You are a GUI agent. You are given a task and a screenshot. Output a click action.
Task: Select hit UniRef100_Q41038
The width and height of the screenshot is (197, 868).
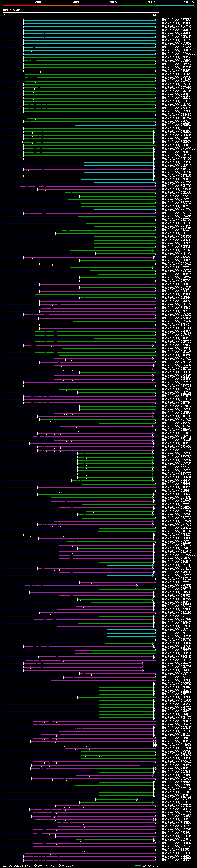pos(176,23)
